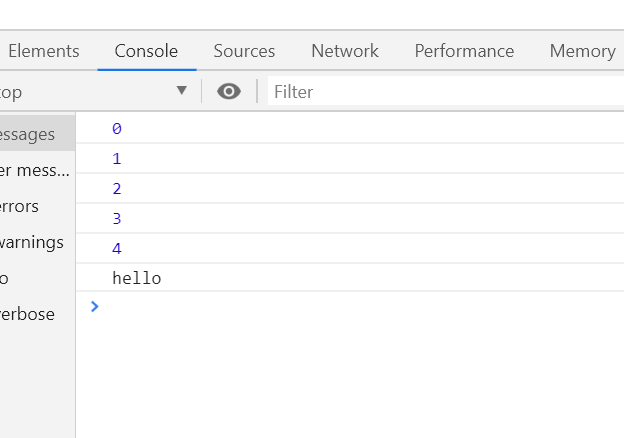Click the live expression eye icon
Image resolution: width=624 pixels, height=438 pixels.
click(229, 91)
